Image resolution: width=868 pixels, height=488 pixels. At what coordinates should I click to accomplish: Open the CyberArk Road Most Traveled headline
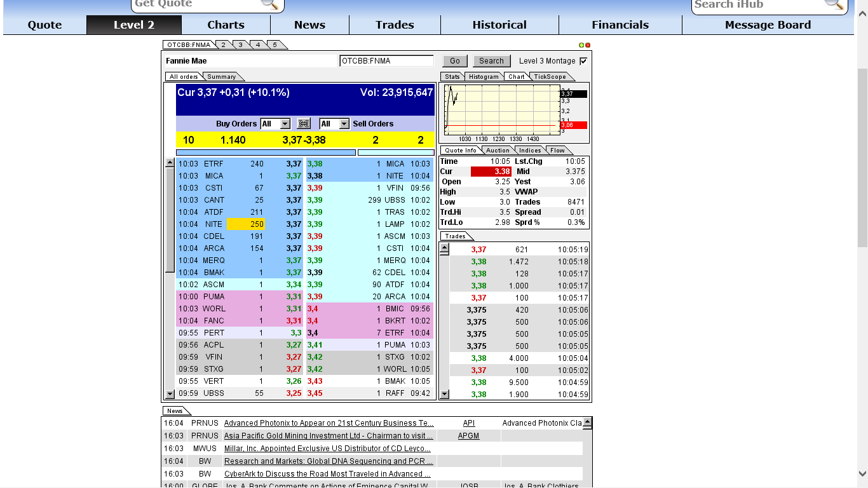pos(328,474)
